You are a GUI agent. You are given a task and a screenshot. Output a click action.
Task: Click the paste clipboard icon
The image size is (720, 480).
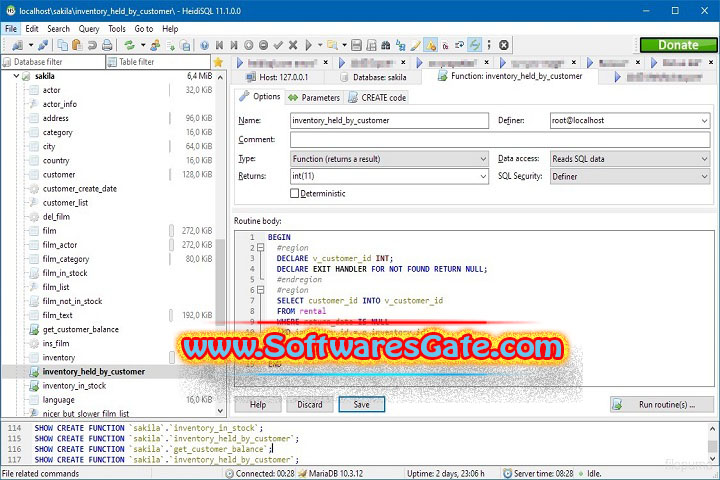coord(77,45)
